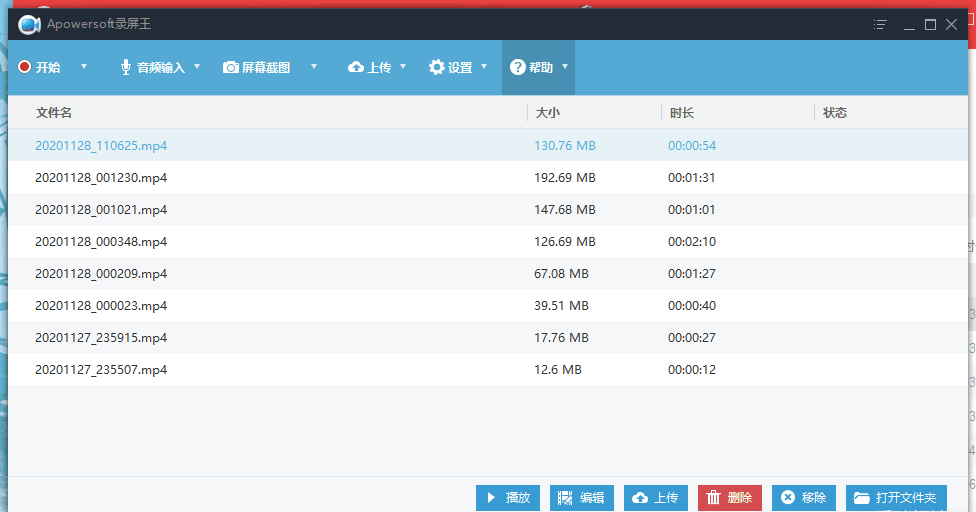
Task: Click the 00:00:40 duration cell
Action: [x=692, y=305]
